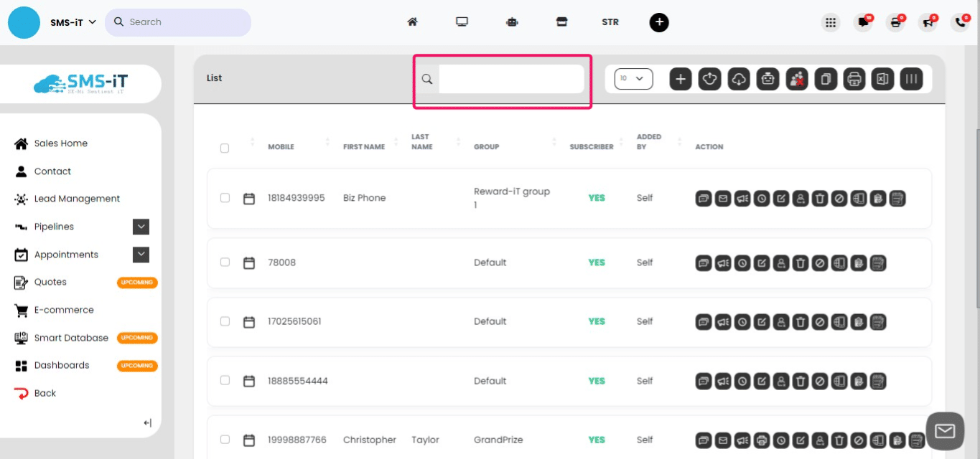Viewport: 980px width, 459px height.
Task: Open phone notifications showing red badge
Action: click(960, 22)
